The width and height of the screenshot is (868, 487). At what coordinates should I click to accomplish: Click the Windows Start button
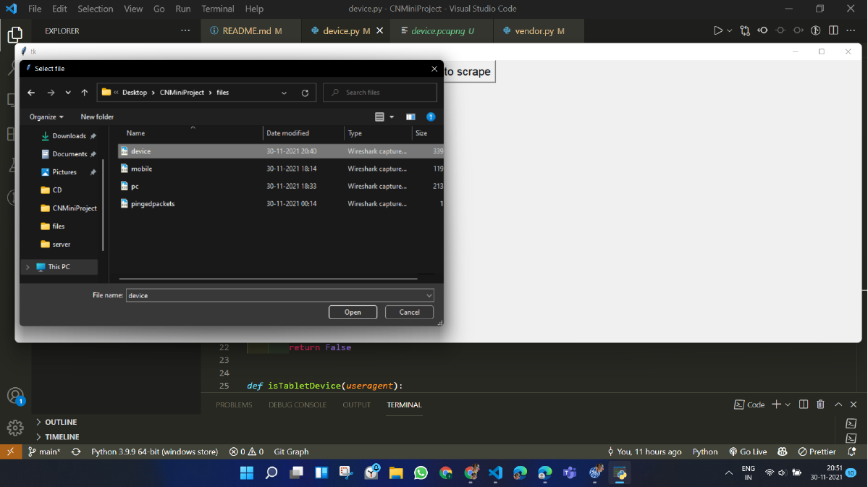point(247,473)
